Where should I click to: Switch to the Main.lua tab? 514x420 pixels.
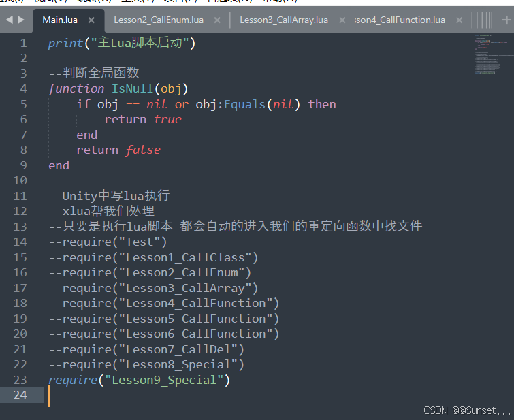(60, 20)
